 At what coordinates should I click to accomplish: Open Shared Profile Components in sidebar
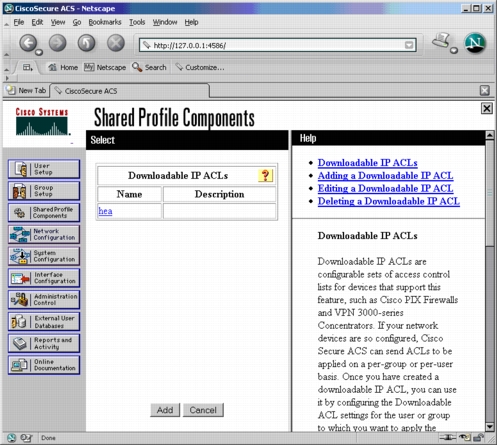(44, 213)
